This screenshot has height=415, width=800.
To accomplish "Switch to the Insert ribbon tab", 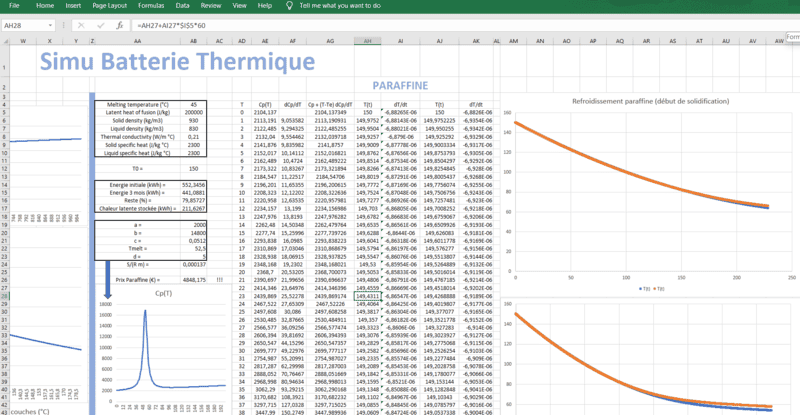I will [x=73, y=6].
